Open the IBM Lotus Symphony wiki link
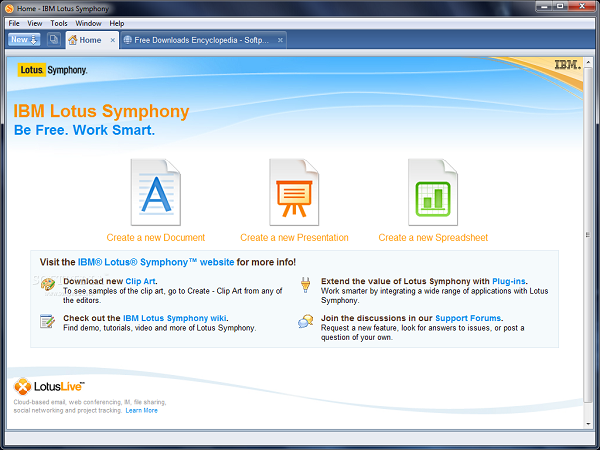This screenshot has width=600, height=450. 174,318
